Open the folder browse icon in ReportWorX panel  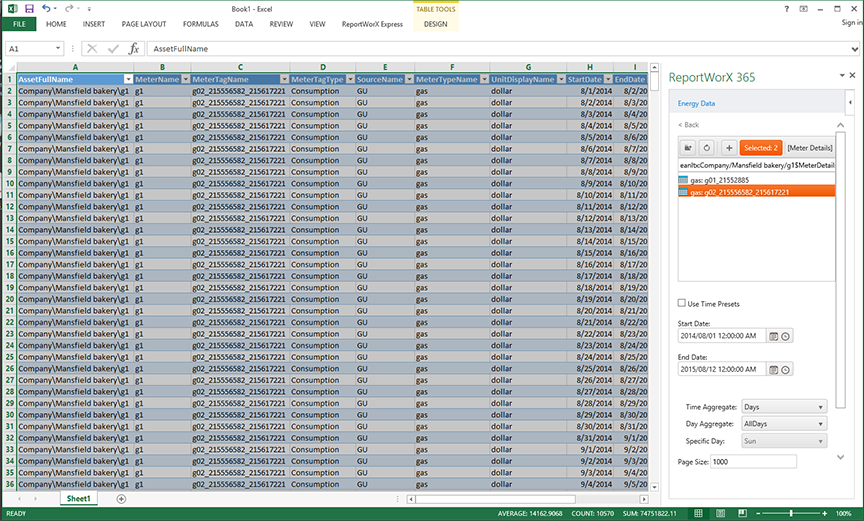click(x=688, y=147)
